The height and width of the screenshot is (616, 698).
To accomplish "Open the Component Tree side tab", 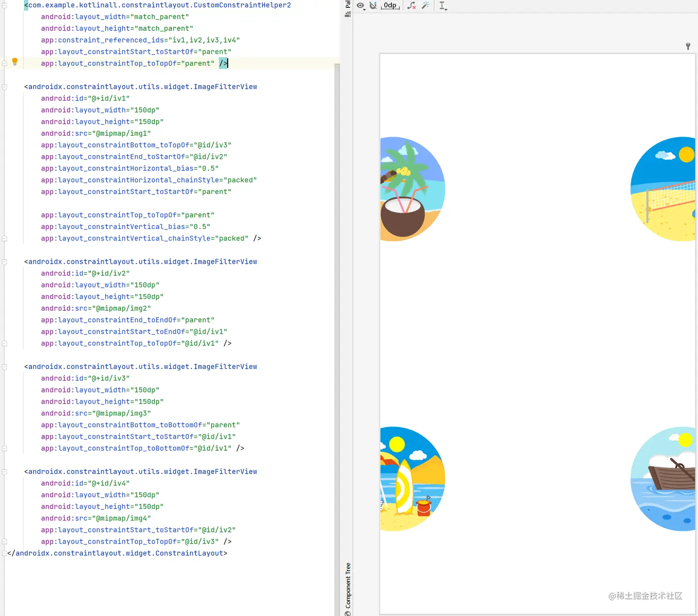I will click(348, 586).
